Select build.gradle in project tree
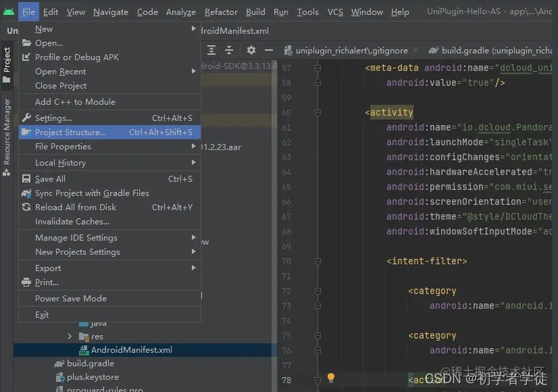The height and width of the screenshot is (392, 558). click(x=91, y=364)
